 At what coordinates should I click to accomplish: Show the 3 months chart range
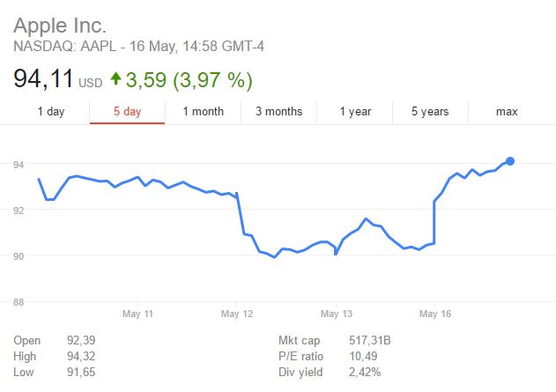pos(278,111)
